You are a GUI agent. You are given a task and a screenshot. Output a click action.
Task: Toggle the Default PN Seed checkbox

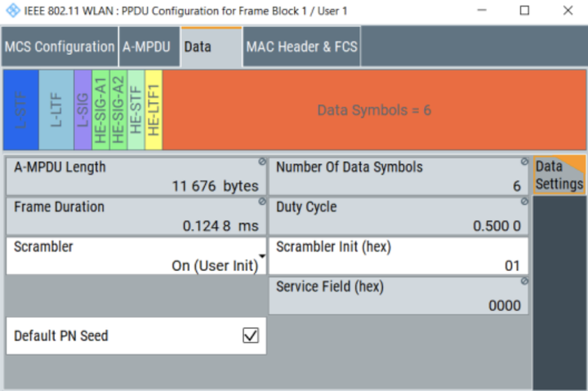251,335
